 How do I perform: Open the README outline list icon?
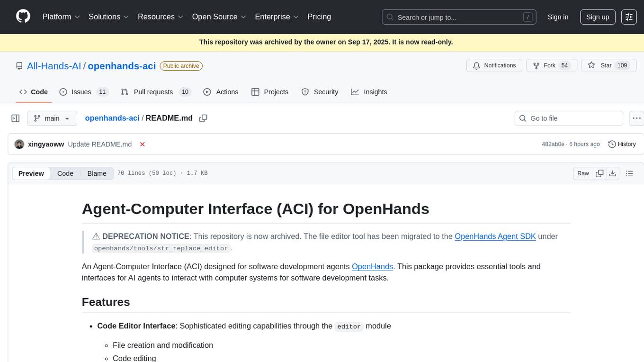[629, 173]
